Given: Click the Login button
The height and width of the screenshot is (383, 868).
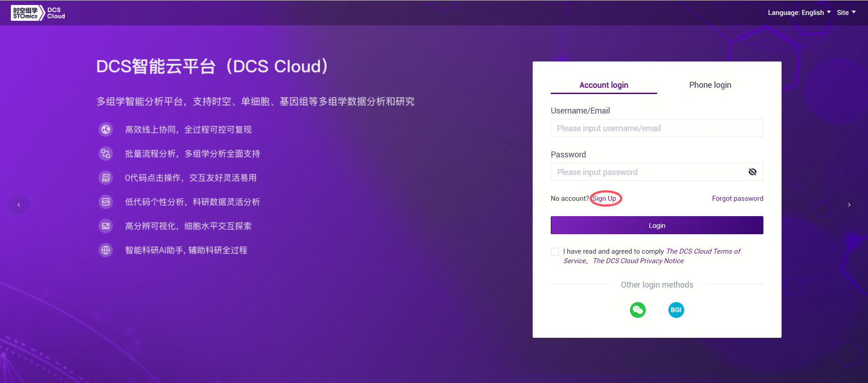Looking at the screenshot, I should point(657,225).
